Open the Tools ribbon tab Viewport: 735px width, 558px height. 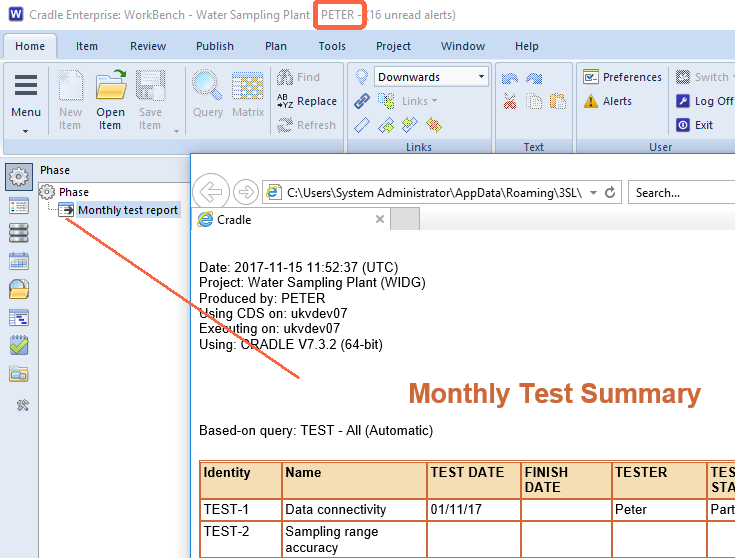[332, 46]
